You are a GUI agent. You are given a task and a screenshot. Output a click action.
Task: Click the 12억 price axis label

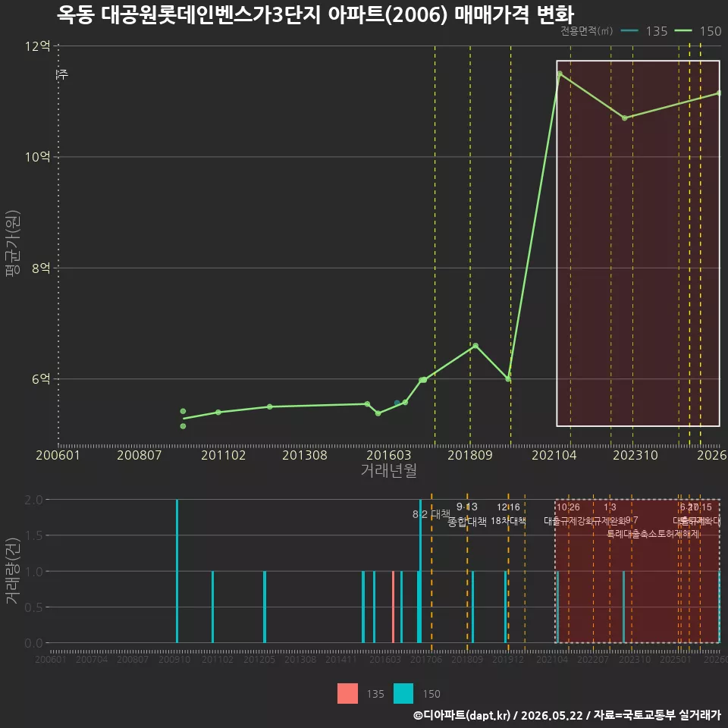coord(38,46)
